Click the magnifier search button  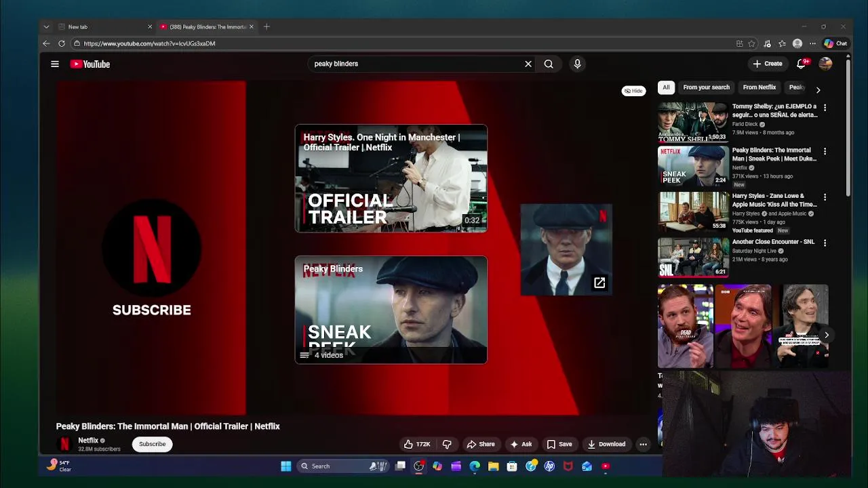549,64
